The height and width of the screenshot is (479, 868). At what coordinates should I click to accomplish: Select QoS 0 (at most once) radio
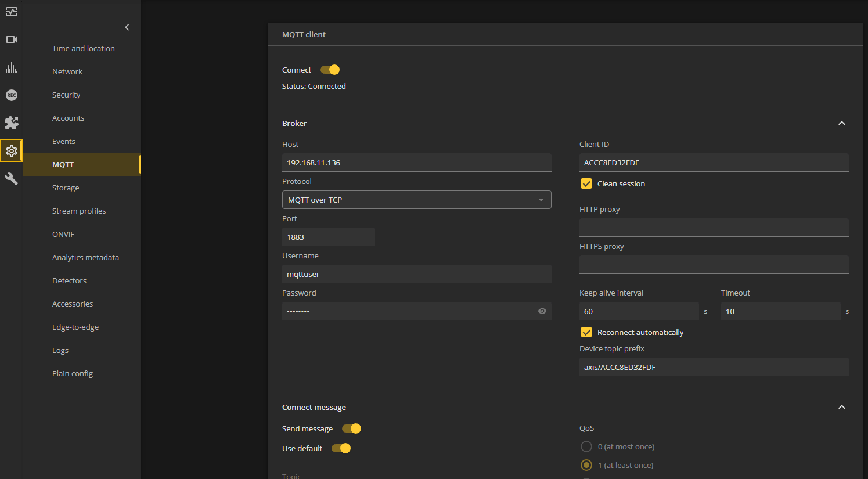(x=586, y=446)
